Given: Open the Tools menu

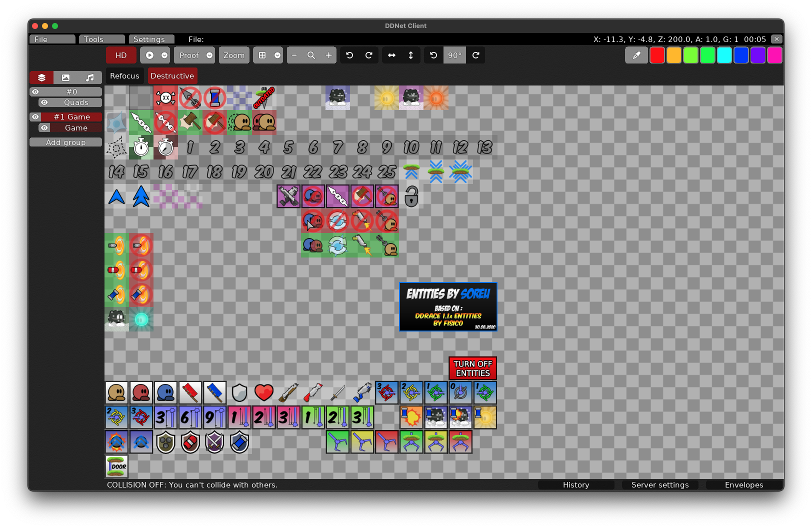Looking at the screenshot, I should click(101, 39).
